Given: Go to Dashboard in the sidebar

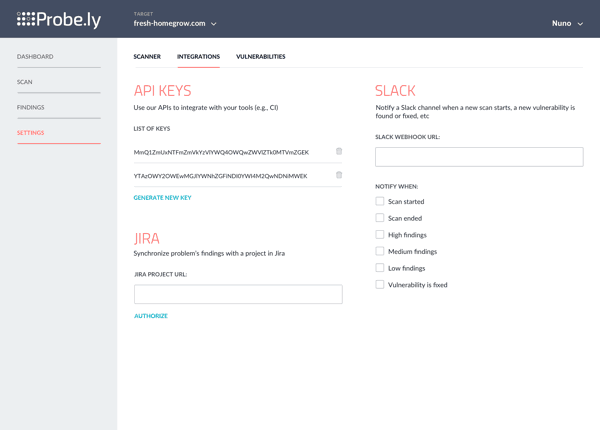Looking at the screenshot, I should click(35, 57).
